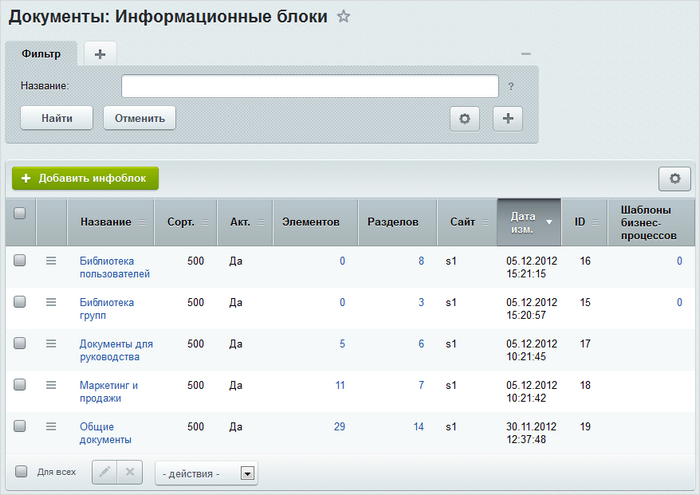Check the Библиотека групп row checkbox
This screenshot has height=495, width=700.
pyautogui.click(x=20, y=302)
